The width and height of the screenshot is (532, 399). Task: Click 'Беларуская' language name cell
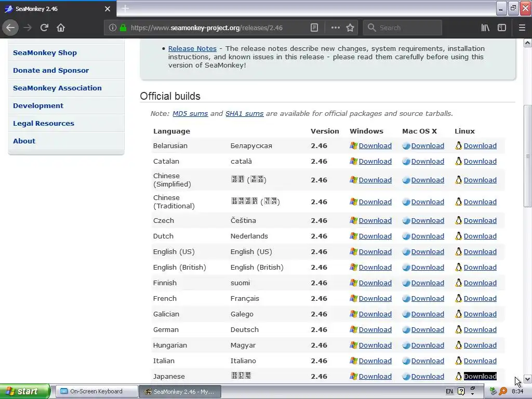click(251, 146)
